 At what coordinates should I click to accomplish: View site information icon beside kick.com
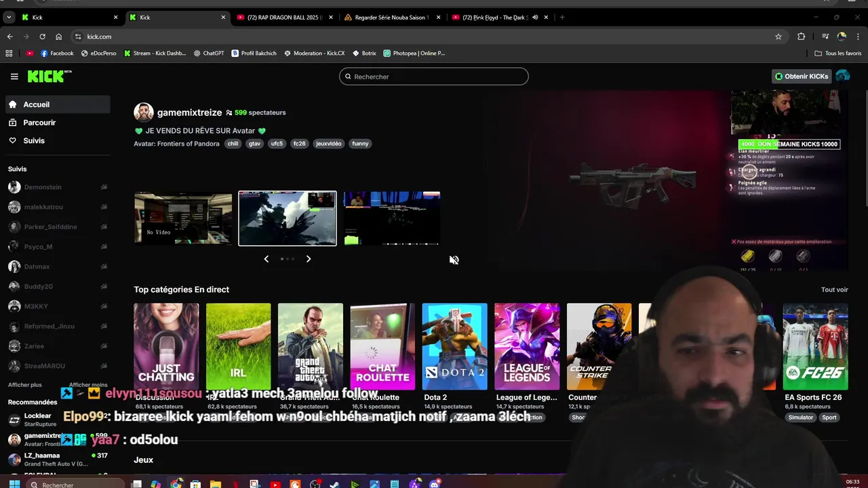tap(78, 37)
